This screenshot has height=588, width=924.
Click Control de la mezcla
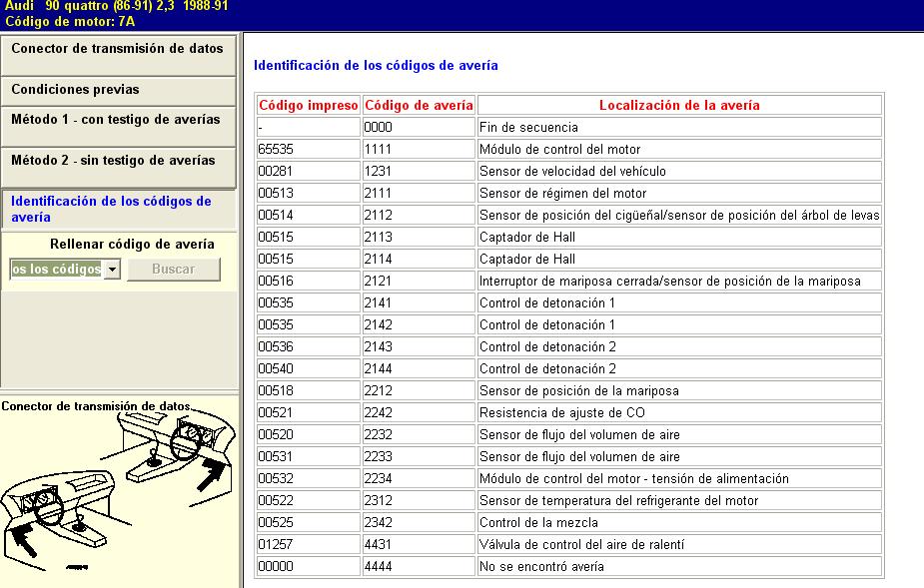coord(538,522)
